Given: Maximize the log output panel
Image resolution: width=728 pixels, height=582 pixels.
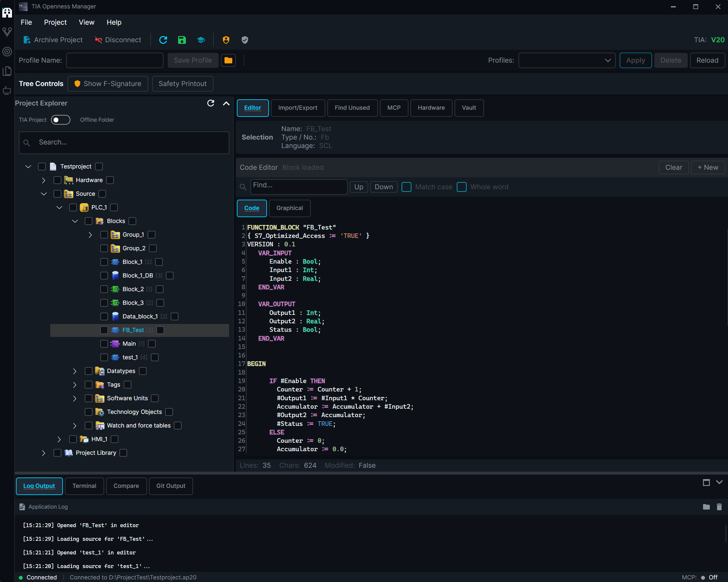Looking at the screenshot, I should click(x=706, y=482).
